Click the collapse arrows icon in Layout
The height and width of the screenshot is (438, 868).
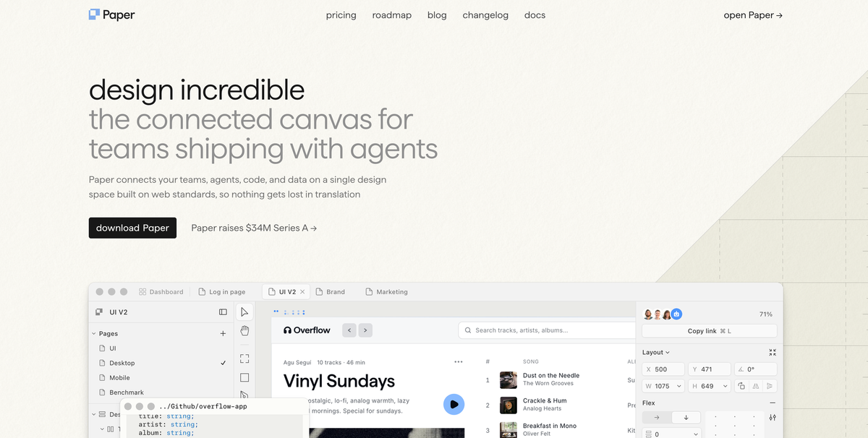pos(773,353)
